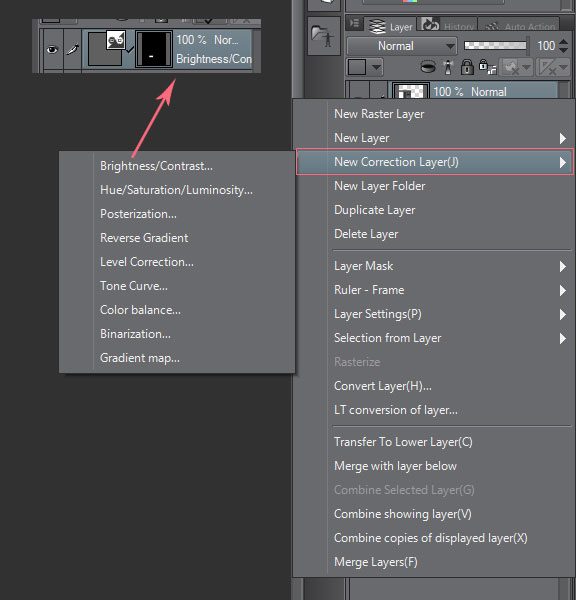Open the Normal blending mode dropdown
576x600 pixels.
[402, 46]
